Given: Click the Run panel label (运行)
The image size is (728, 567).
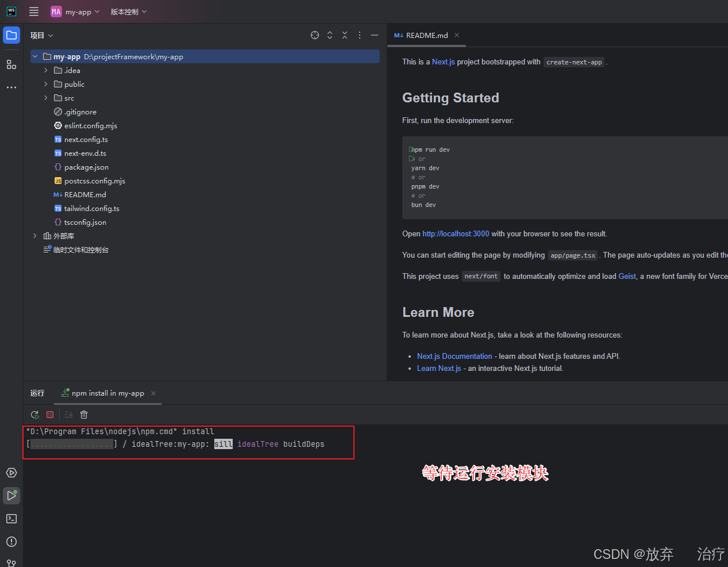Looking at the screenshot, I should [37, 393].
